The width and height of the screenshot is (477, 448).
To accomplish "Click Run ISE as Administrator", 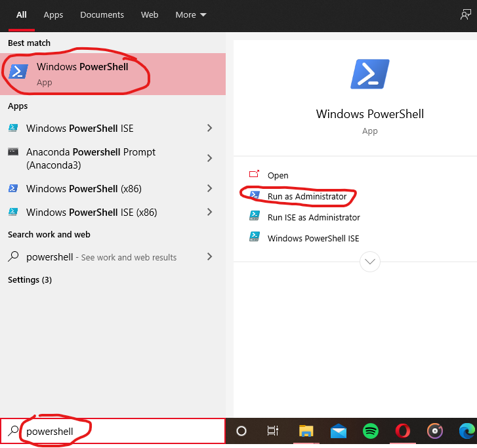I will point(313,217).
